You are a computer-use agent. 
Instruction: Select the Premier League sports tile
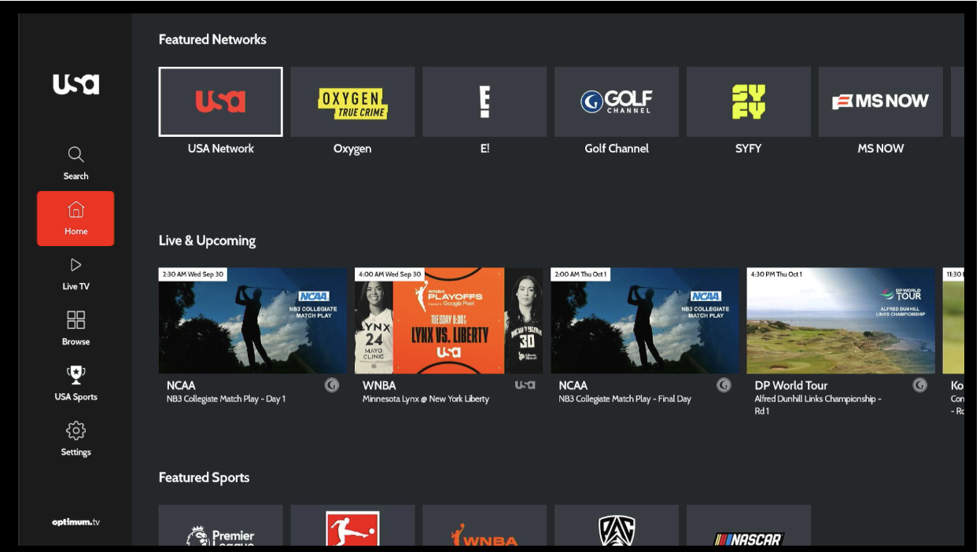[x=220, y=526]
